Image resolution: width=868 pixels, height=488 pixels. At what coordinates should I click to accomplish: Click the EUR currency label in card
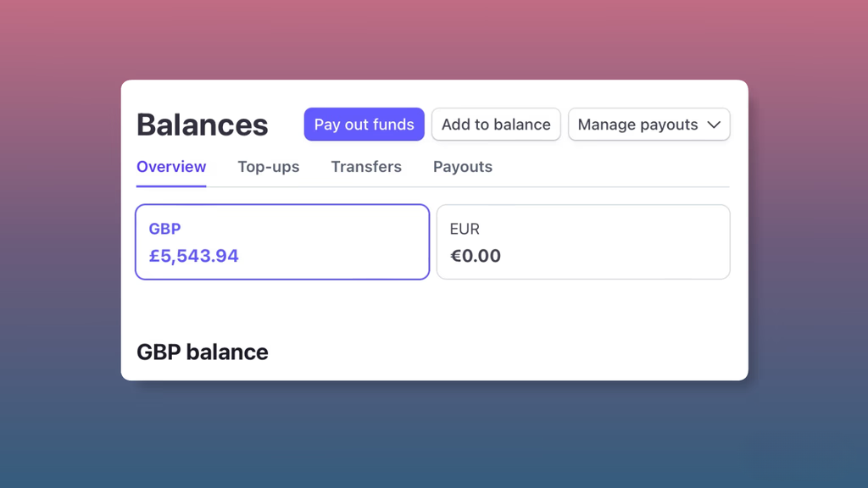point(465,229)
